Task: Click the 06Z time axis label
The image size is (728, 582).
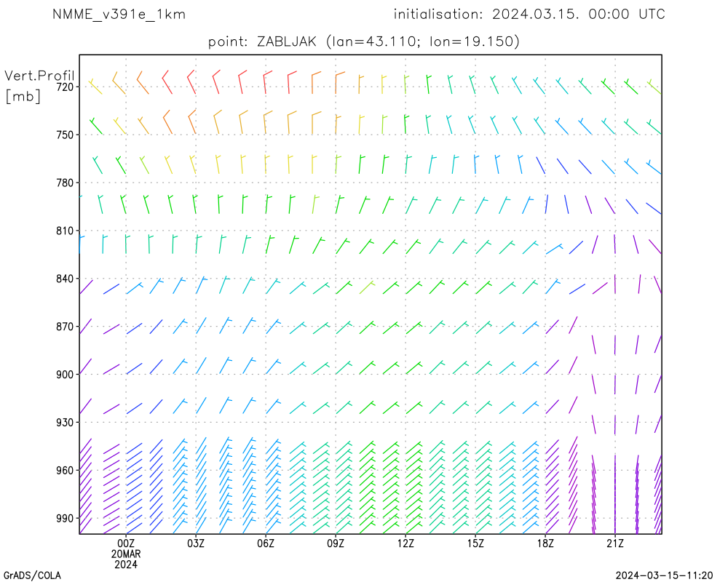Action: coord(266,543)
